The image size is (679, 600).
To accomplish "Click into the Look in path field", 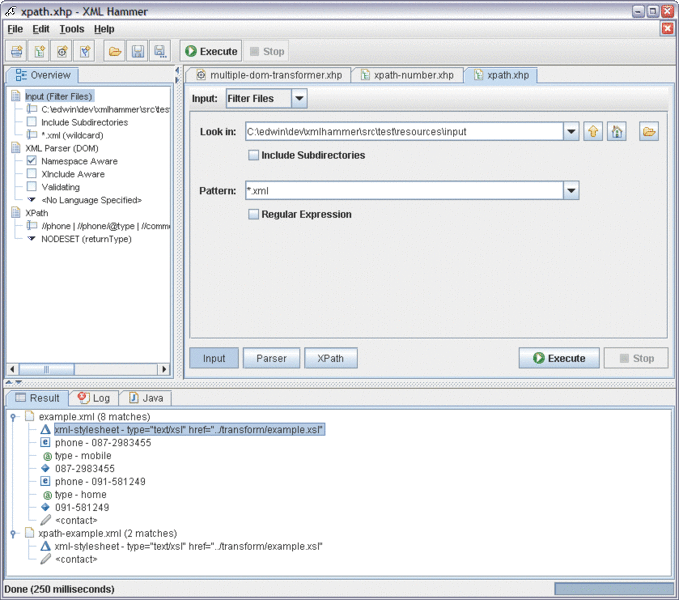I will tap(404, 131).
